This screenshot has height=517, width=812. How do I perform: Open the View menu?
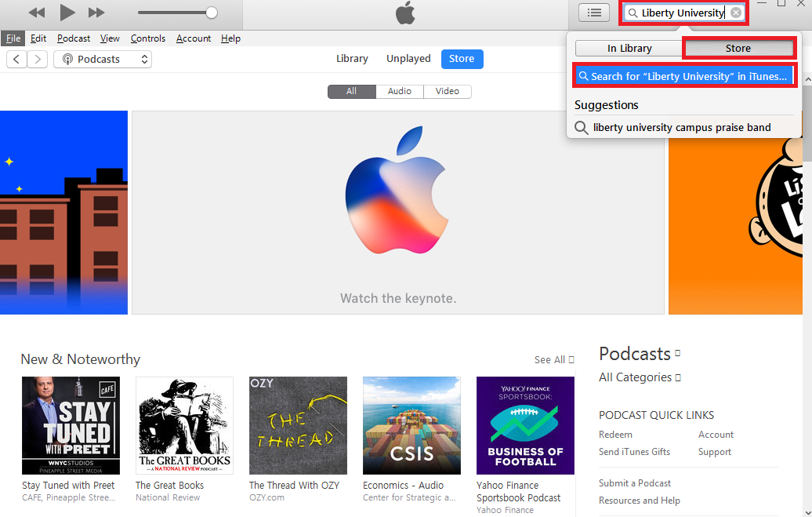pyautogui.click(x=110, y=38)
